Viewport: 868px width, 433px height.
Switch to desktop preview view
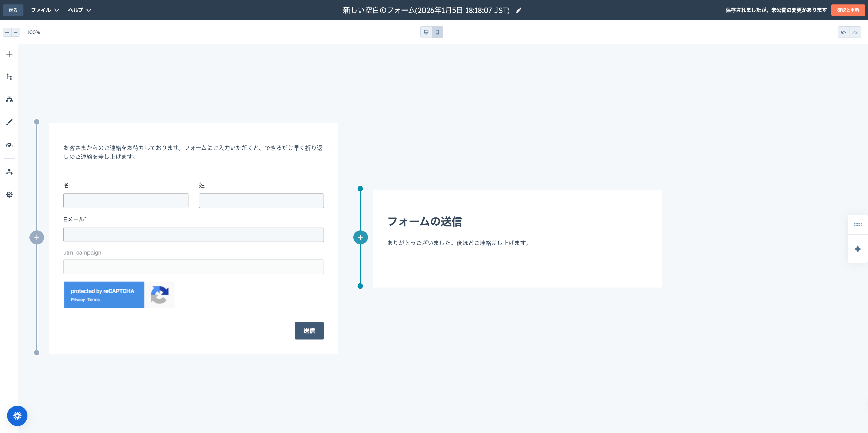(x=426, y=32)
